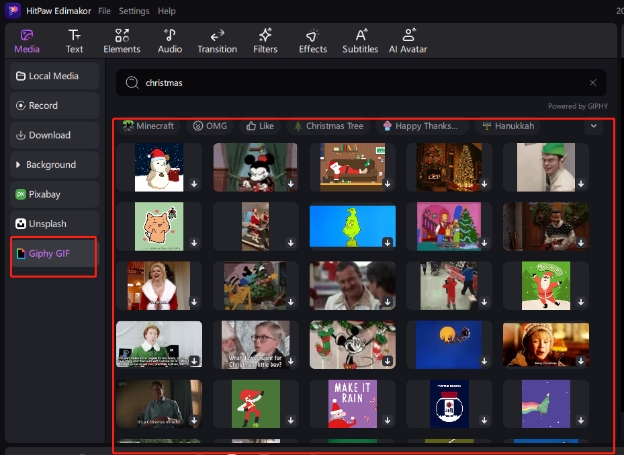Screen dimensions: 624x455
Task: Open the Settings menu
Action: [134, 11]
